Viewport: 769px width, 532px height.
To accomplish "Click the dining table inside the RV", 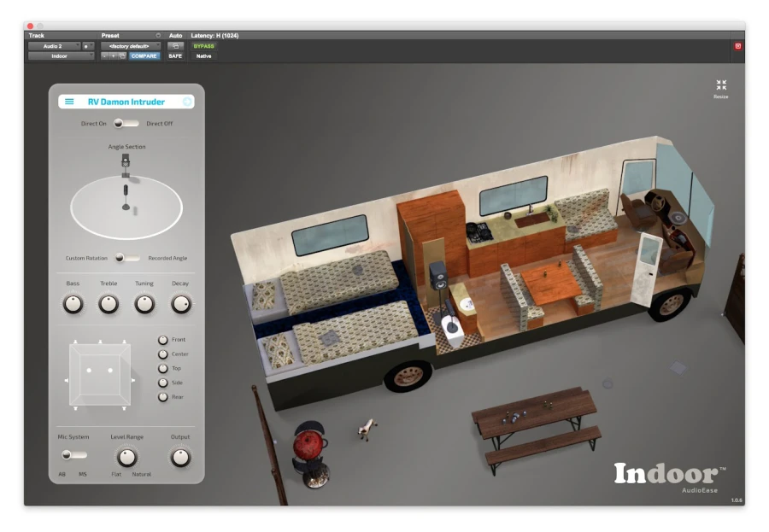I will (x=551, y=284).
